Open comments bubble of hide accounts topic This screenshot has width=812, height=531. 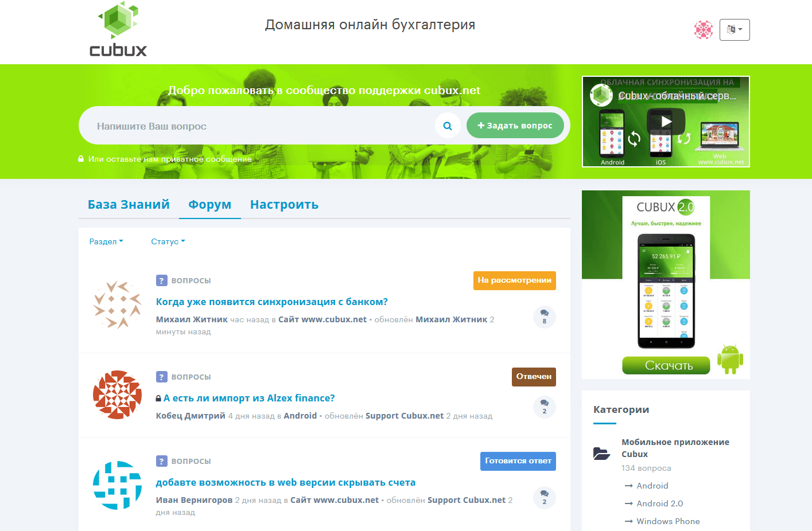coord(545,498)
